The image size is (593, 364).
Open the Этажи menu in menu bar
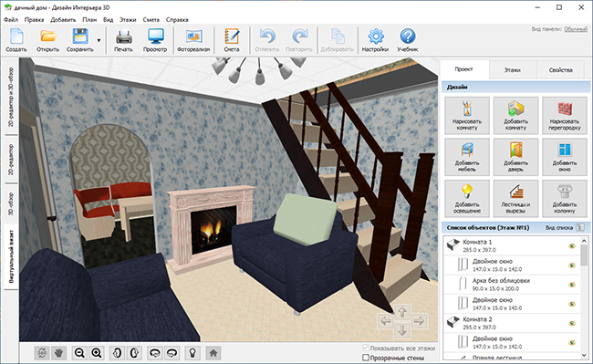click(x=128, y=20)
